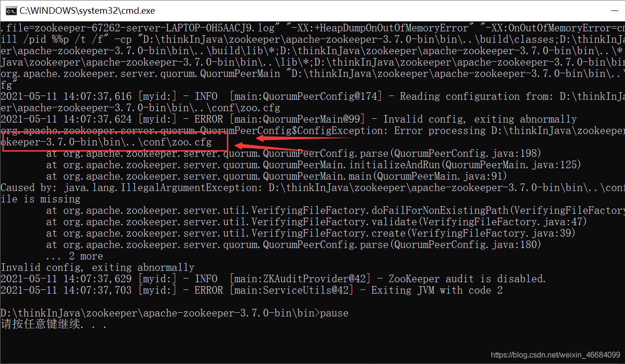Click stack line VerifyingFileFactory.validate(VerifyingFileFactory.java:47)
Image resolution: width=625 pixels, height=364 pixels.
point(317,222)
